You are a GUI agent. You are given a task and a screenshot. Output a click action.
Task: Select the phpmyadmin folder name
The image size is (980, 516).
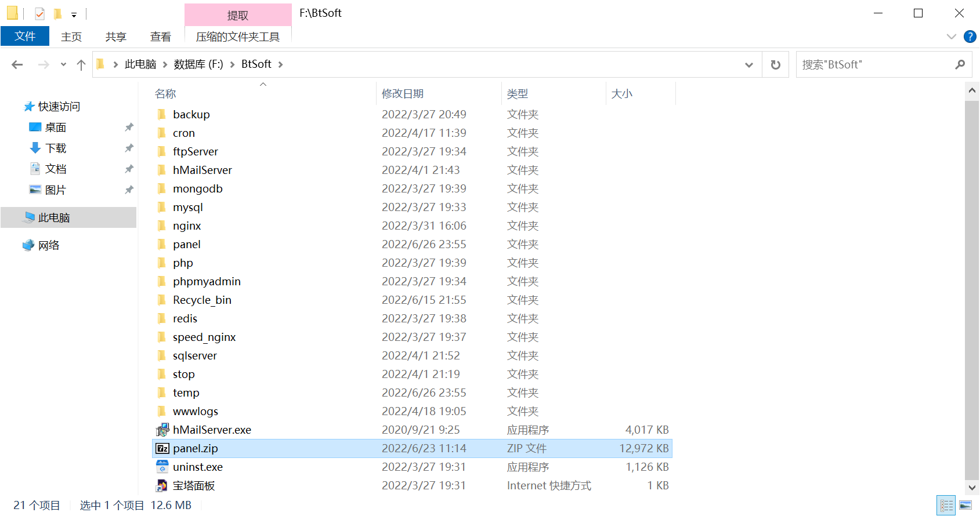[x=207, y=281]
